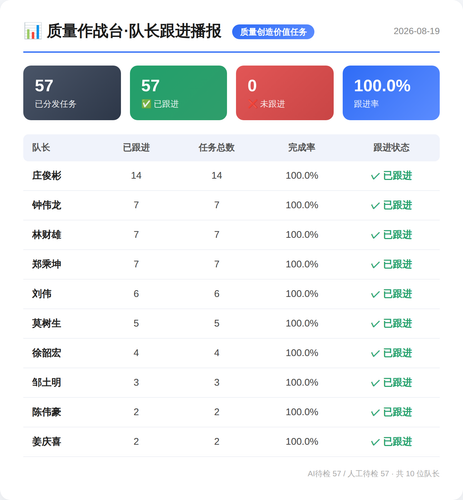Click the check mark in 郑秉坤's status
Viewport: 463px width, 500px height.
pyautogui.click(x=375, y=265)
